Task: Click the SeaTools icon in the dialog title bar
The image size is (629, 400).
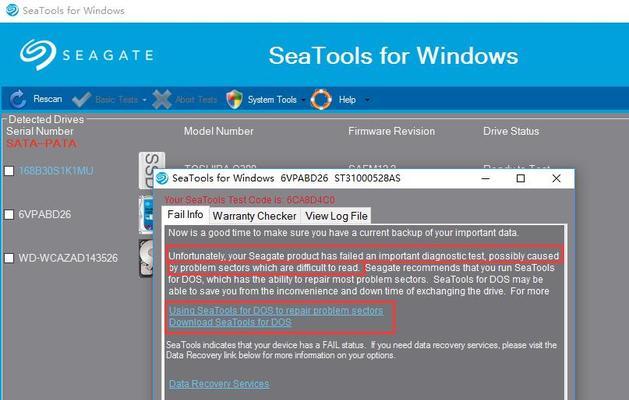Action: [x=162, y=178]
